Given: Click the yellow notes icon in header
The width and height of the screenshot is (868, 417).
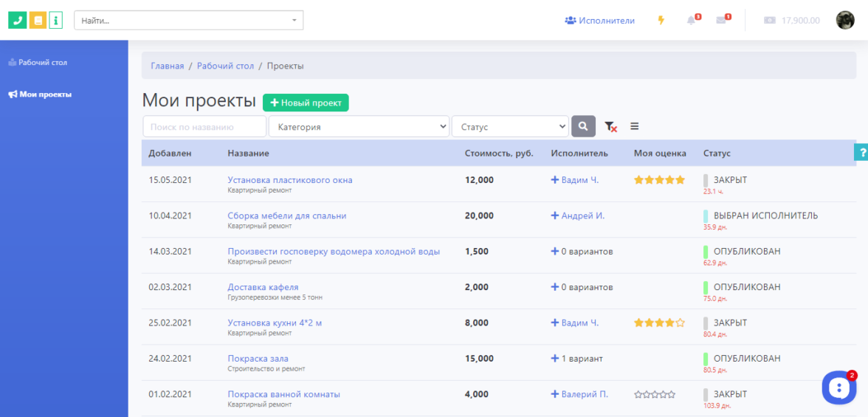Looking at the screenshot, I should pos(38,20).
